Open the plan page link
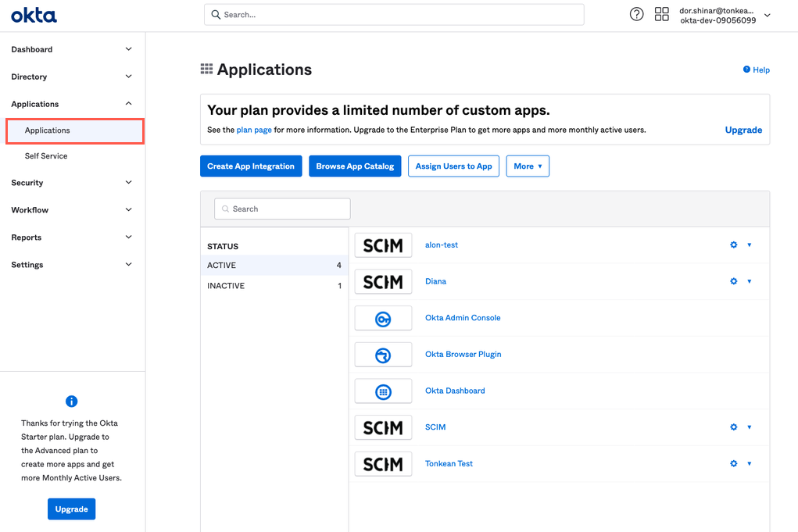 [254, 130]
